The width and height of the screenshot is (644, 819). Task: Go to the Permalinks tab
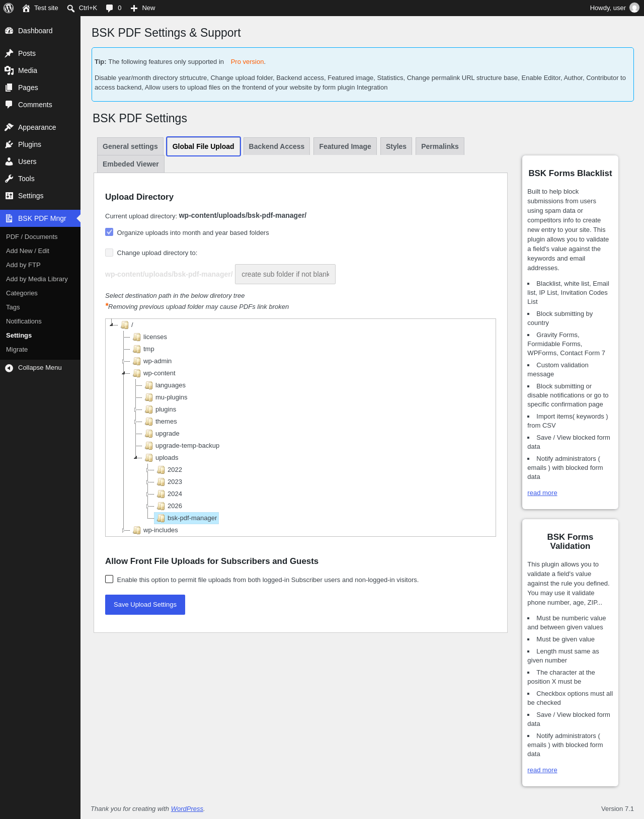pos(440,146)
